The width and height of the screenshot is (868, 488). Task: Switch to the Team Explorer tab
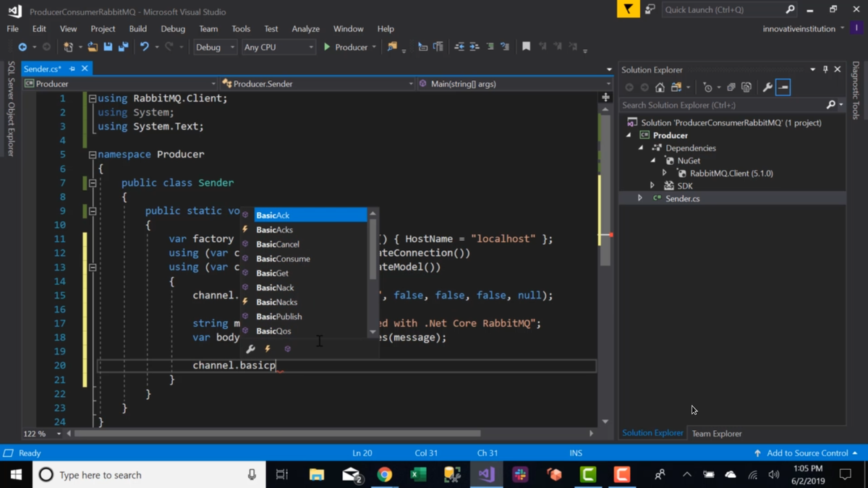(x=716, y=434)
